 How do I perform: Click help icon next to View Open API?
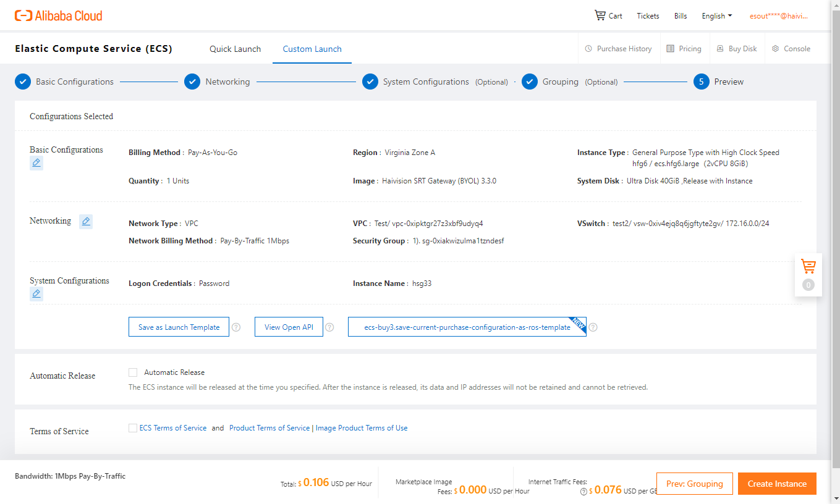330,327
